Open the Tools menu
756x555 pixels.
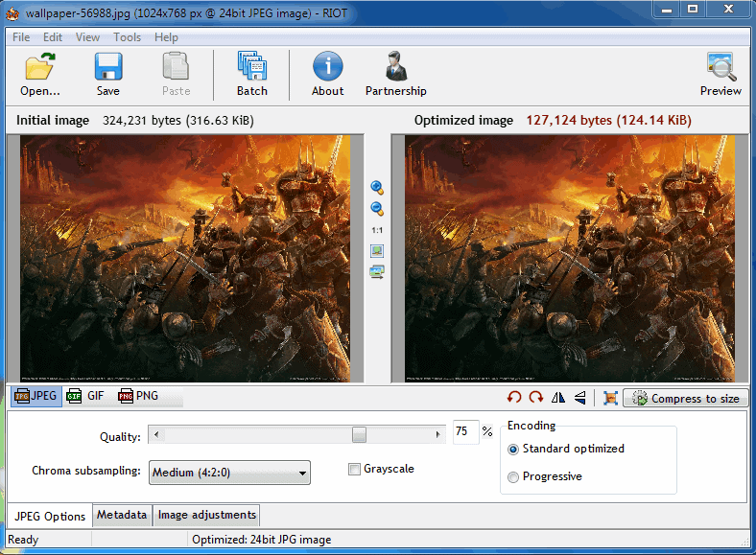(x=127, y=37)
